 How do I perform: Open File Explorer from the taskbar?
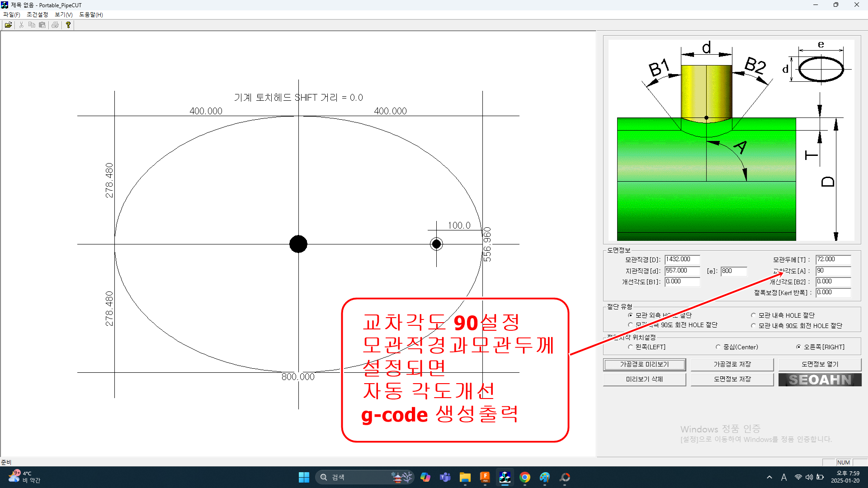pos(465,477)
